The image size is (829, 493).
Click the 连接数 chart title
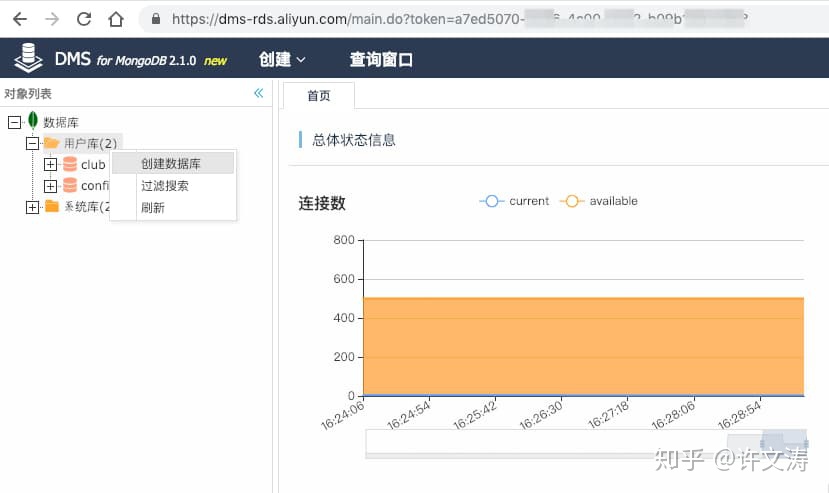coord(322,203)
